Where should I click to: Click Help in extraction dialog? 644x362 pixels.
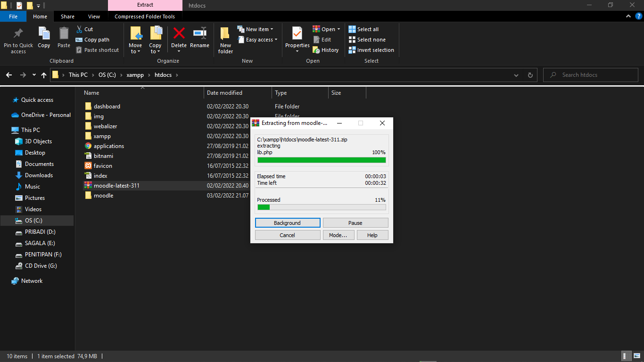pos(372,235)
